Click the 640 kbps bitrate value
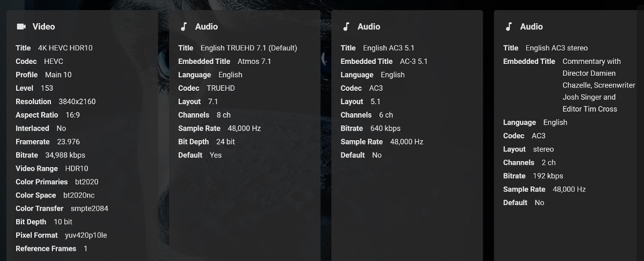The width and height of the screenshot is (644, 261). pos(385,128)
